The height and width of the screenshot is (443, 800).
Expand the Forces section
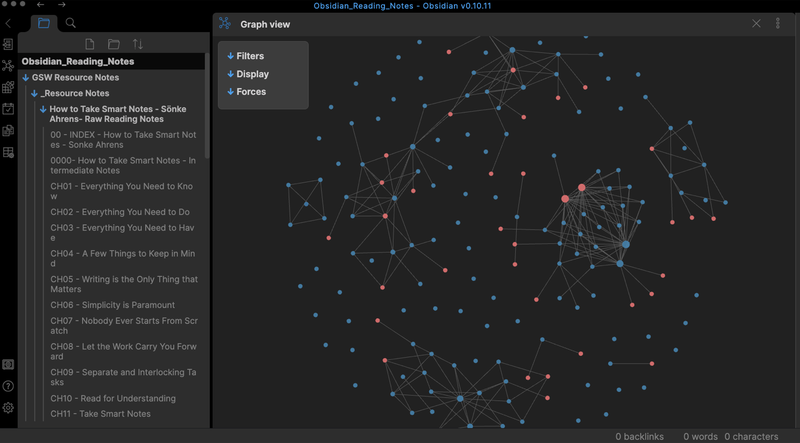(x=247, y=92)
